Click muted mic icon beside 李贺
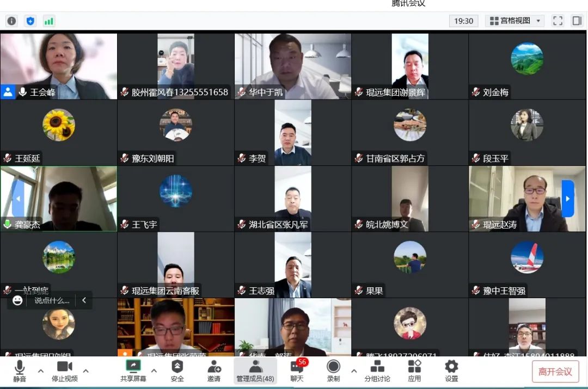588x389 pixels. (242, 158)
